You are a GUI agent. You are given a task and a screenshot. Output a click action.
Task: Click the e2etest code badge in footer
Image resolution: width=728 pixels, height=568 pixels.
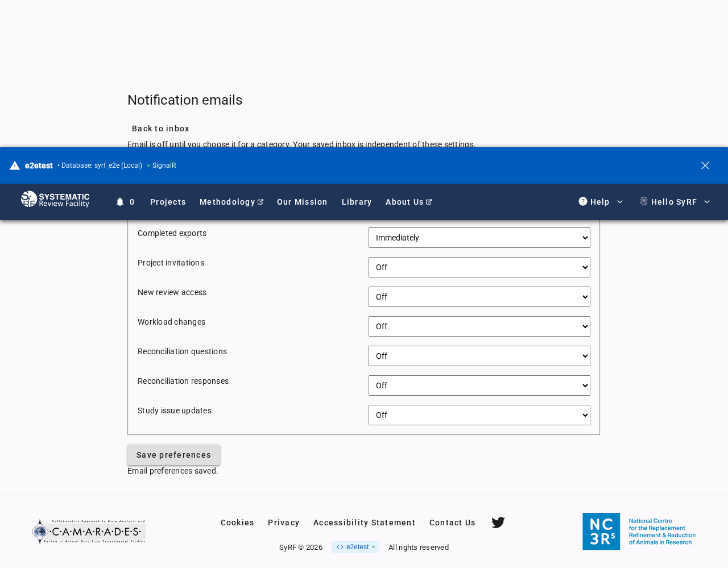coord(355,547)
